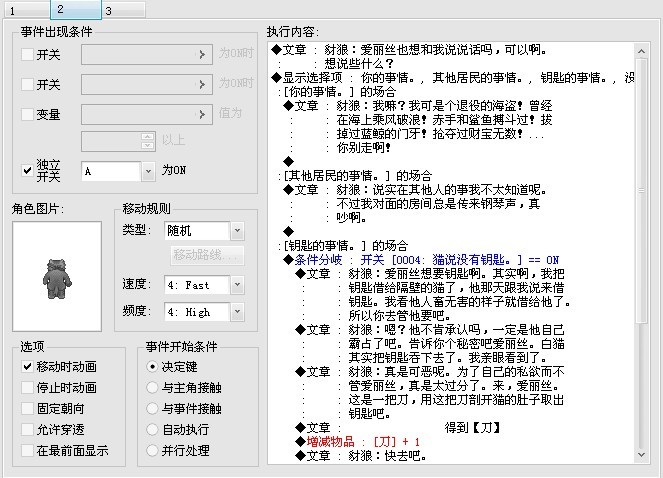
Task: Open the 类型 movement type dropdown
Action: click(x=237, y=231)
